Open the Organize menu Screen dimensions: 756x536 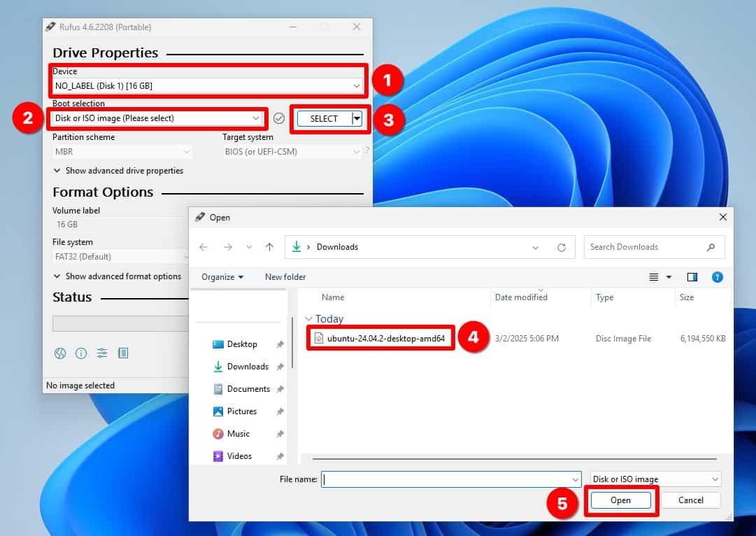click(221, 277)
